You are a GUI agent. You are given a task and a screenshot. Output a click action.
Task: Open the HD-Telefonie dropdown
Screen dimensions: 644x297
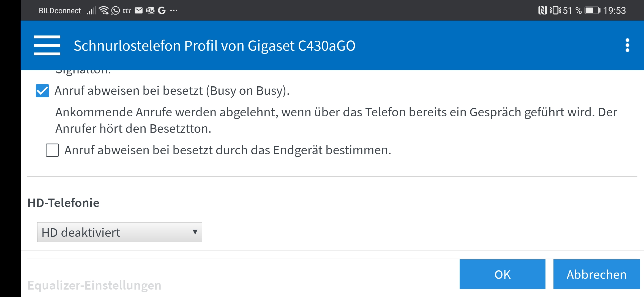tap(119, 232)
